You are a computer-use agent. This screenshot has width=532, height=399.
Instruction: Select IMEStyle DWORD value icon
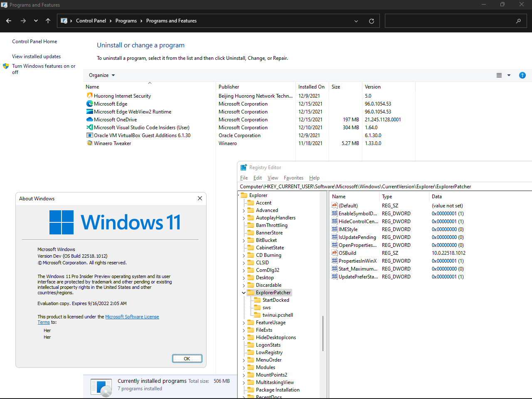click(335, 229)
